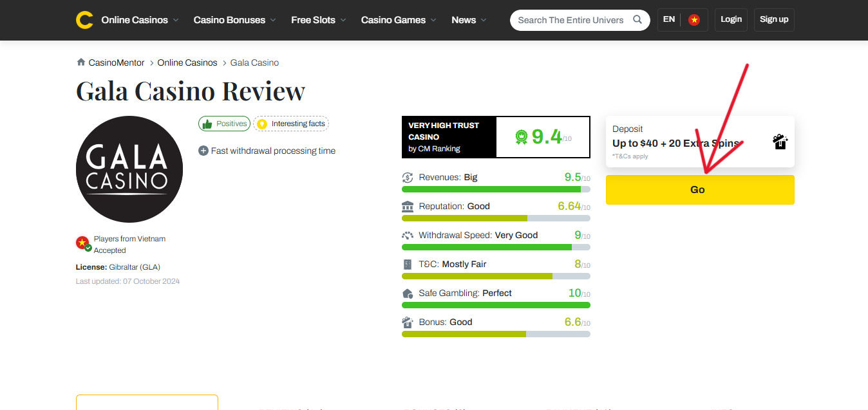
Task: Click the home icon in breadcrumb
Action: click(81, 62)
